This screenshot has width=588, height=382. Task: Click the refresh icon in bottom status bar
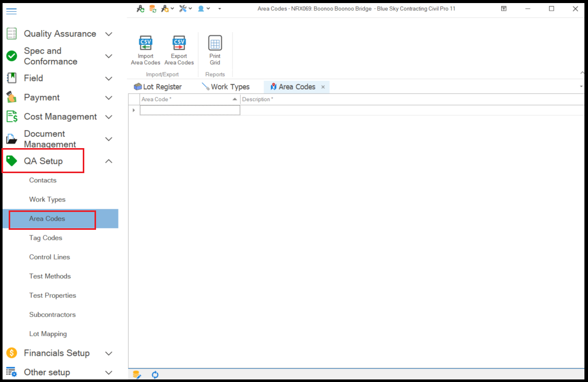click(x=155, y=375)
